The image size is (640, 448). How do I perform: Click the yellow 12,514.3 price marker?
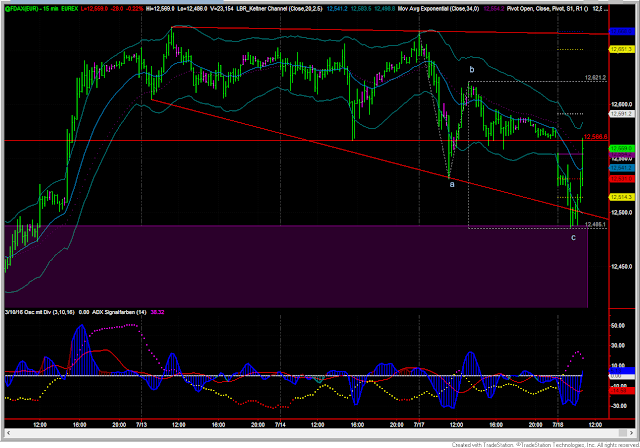click(x=622, y=197)
